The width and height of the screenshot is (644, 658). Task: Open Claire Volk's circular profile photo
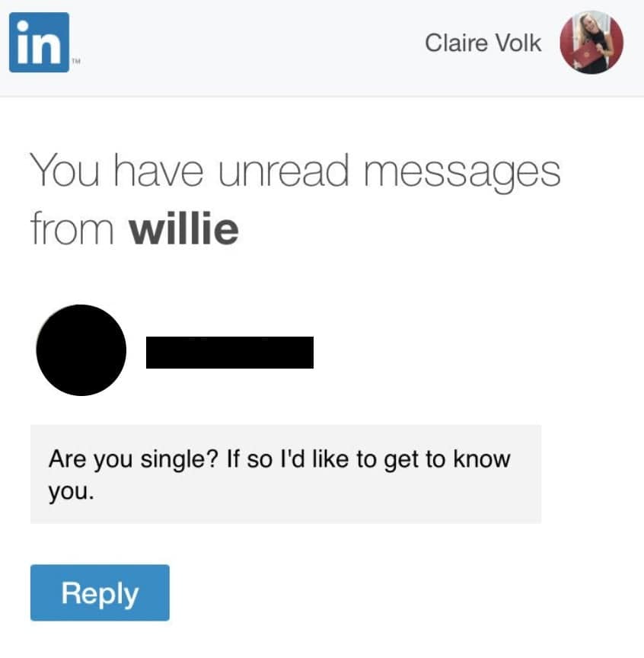point(591,43)
